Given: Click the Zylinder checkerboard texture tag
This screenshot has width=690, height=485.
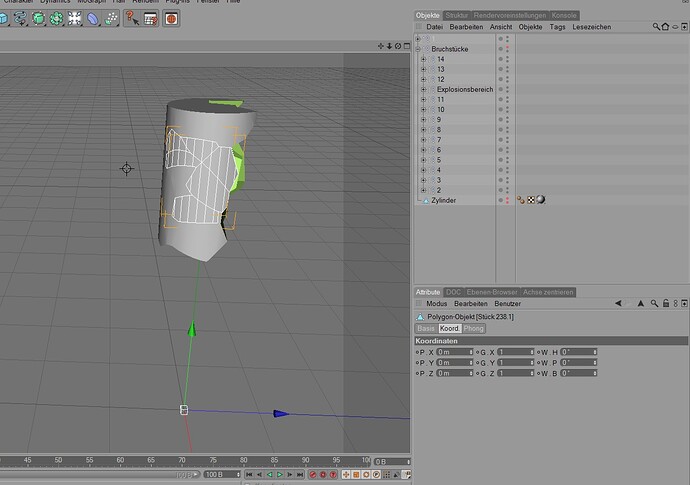Looking at the screenshot, I should [x=531, y=200].
